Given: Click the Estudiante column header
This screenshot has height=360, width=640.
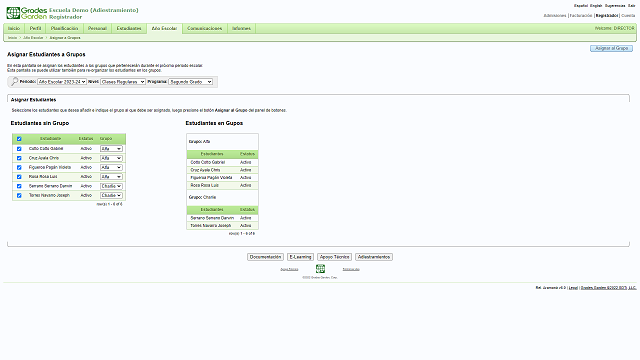Looking at the screenshot, I should (x=51, y=139).
